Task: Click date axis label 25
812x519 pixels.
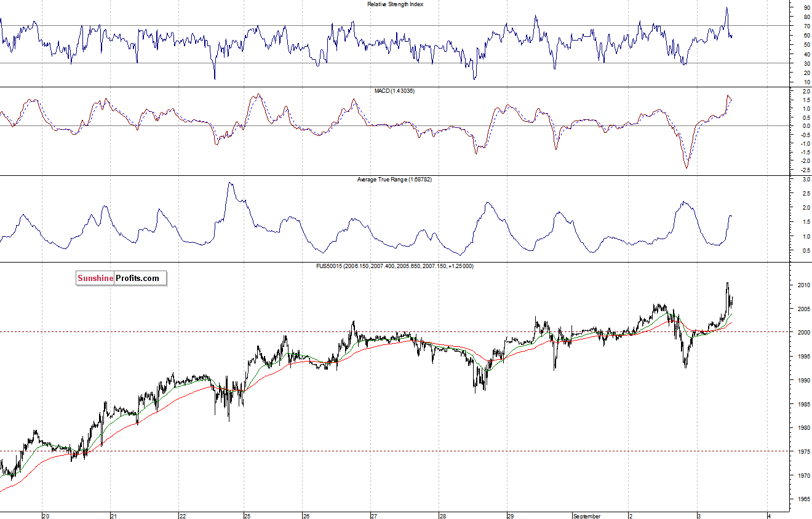Action: [247, 517]
